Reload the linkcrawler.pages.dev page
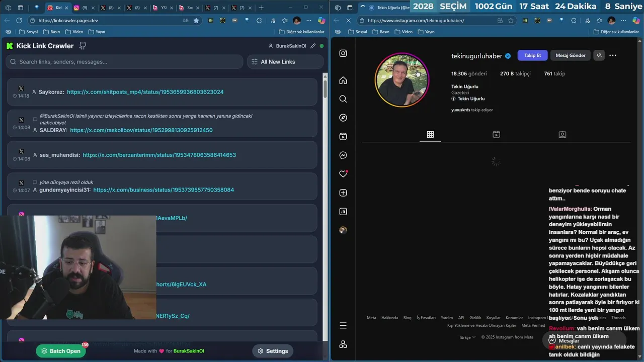 click(x=19, y=20)
